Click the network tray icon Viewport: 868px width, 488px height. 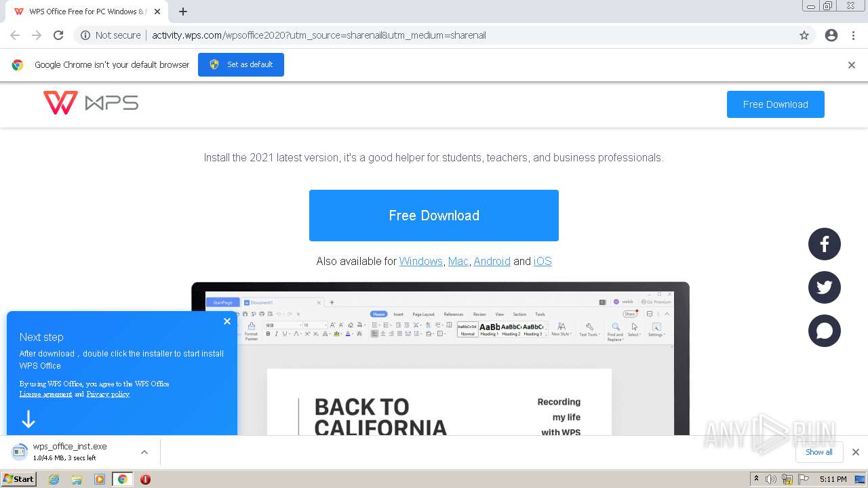click(787, 479)
